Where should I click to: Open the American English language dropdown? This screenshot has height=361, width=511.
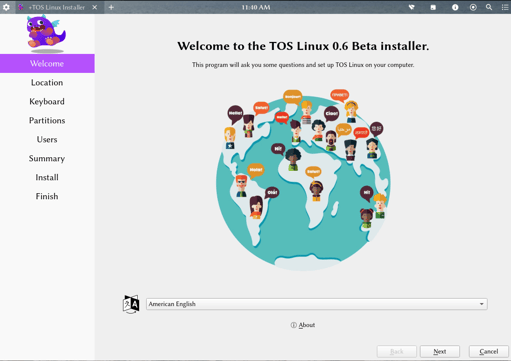coord(317,304)
